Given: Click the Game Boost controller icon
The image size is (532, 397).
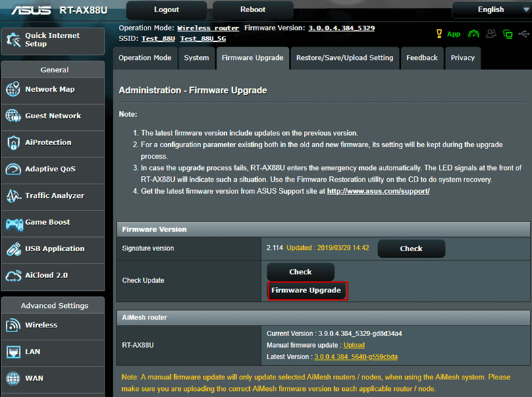Looking at the screenshot, I should coord(14,224).
